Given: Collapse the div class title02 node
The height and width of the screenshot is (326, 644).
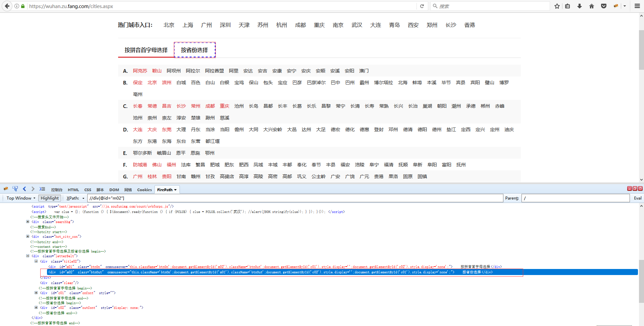Looking at the screenshot, I should pyautogui.click(x=36, y=261).
